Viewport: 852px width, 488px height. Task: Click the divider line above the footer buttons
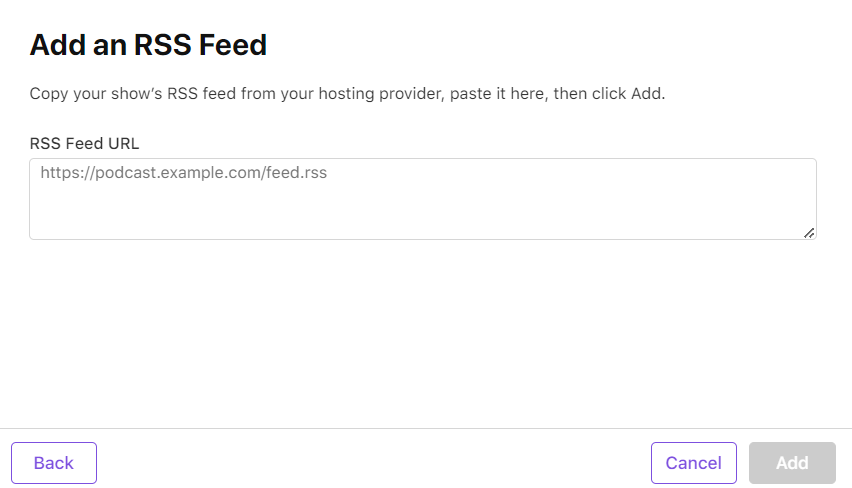pos(426,428)
